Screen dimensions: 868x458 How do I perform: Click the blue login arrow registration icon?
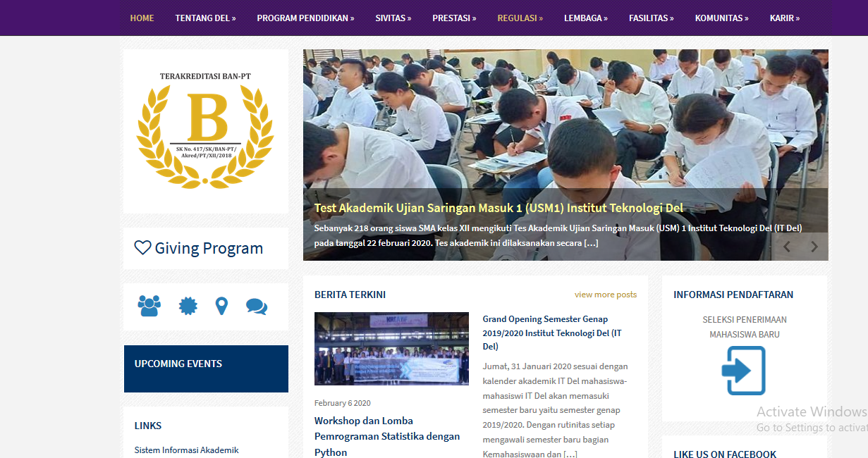click(743, 370)
